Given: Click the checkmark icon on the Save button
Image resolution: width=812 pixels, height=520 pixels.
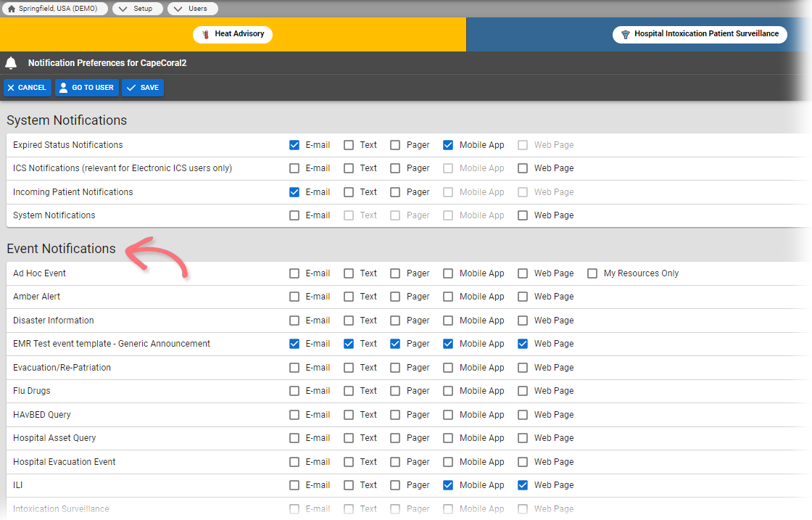Looking at the screenshot, I should [130, 87].
